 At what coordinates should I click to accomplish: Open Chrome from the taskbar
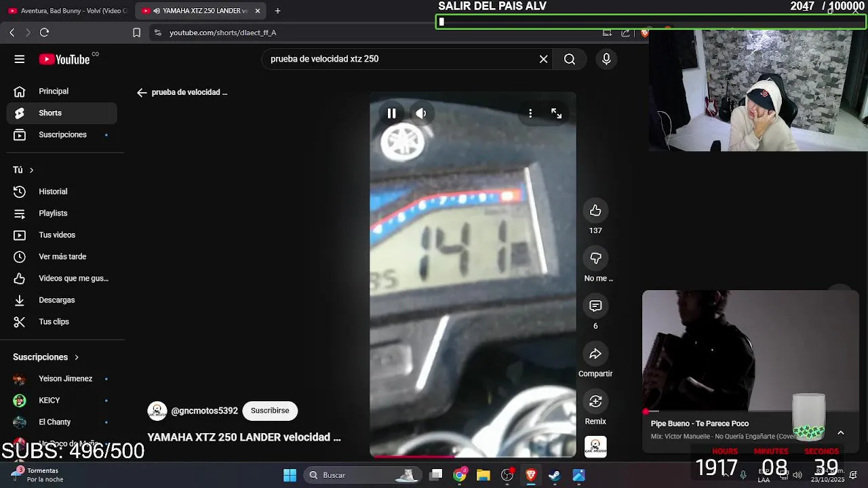[x=460, y=475]
